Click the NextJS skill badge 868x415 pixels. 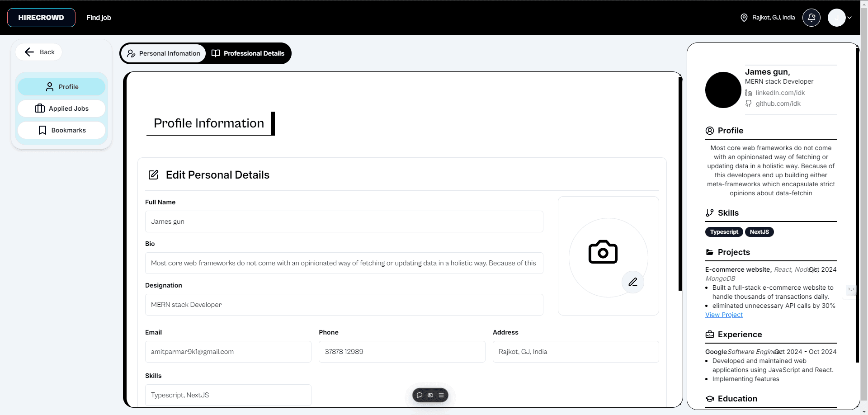pos(759,232)
